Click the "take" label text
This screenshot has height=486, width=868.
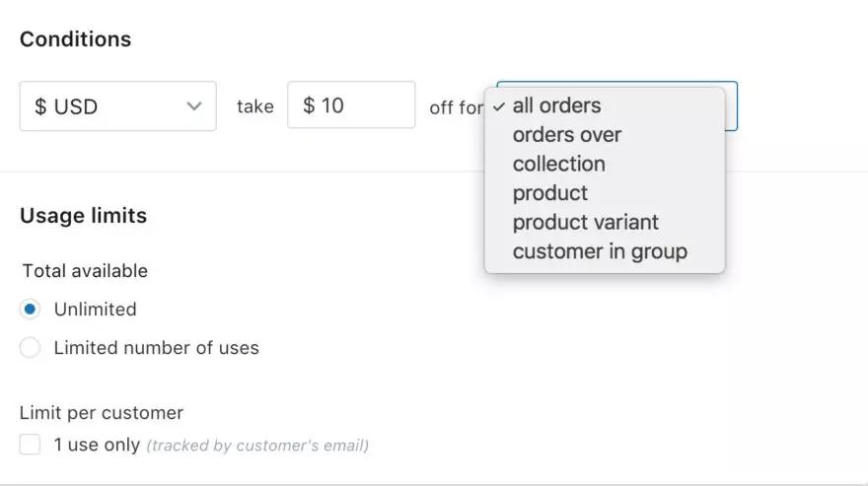tap(255, 106)
